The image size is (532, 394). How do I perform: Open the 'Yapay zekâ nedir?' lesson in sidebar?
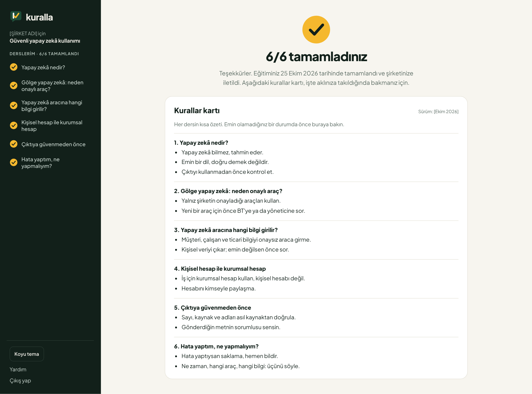(x=43, y=67)
